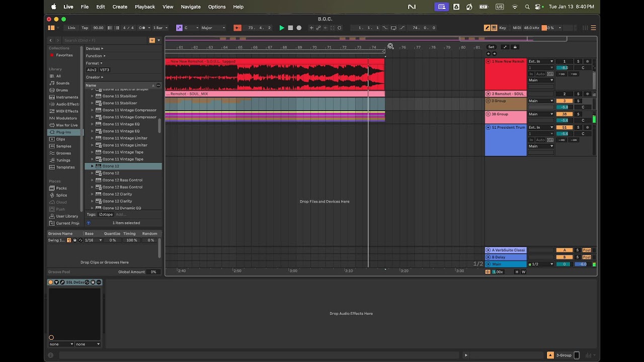Viewport: 644px width, 362px height.
Task: Click the 4 / 4 time signature field
Action: [x=128, y=28]
